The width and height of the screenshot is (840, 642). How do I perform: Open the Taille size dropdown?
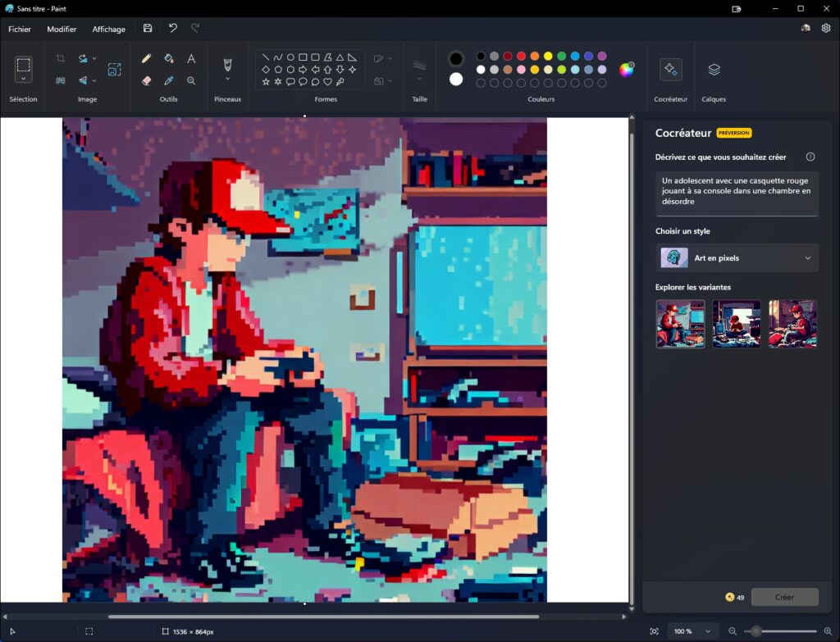pyautogui.click(x=419, y=80)
